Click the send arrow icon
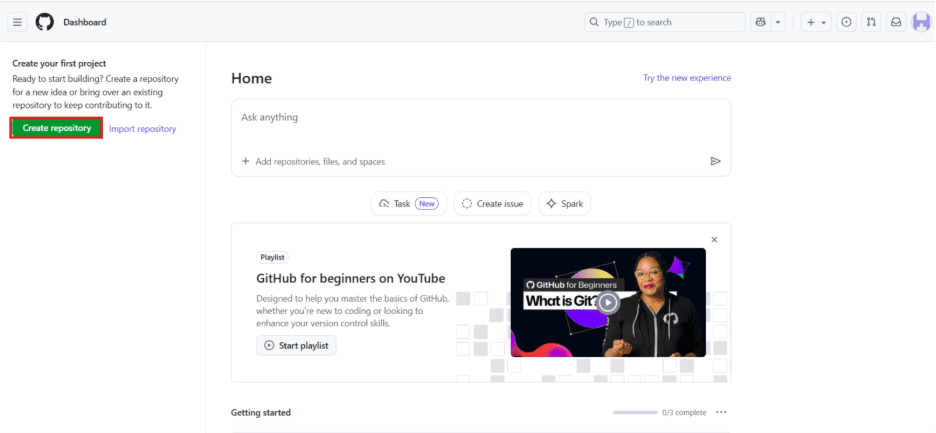The image size is (936, 433). 716,161
